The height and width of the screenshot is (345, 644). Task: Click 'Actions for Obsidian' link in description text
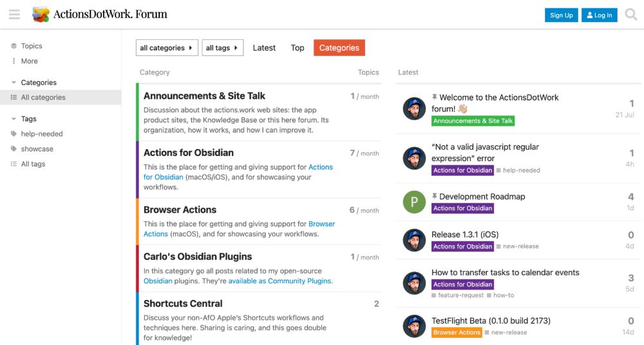(x=238, y=172)
